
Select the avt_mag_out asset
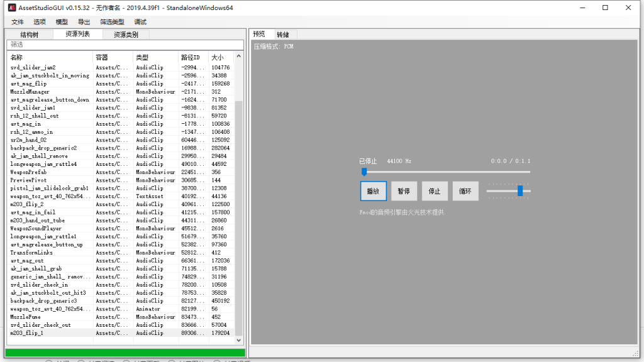tap(121, 261)
